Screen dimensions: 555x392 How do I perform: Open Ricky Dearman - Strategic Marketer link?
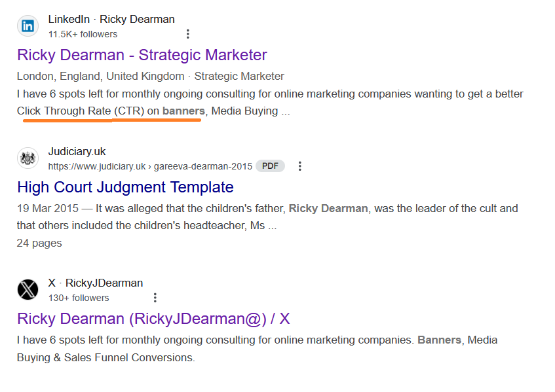click(x=142, y=55)
